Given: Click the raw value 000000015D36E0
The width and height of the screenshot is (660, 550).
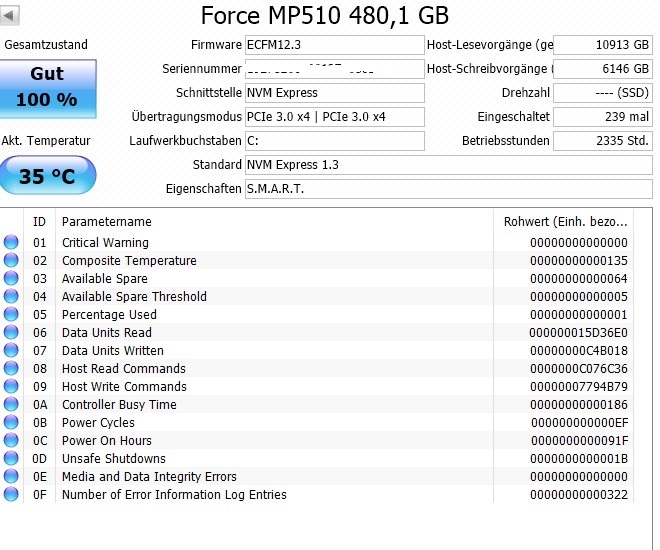Looking at the screenshot, I should 578,332.
